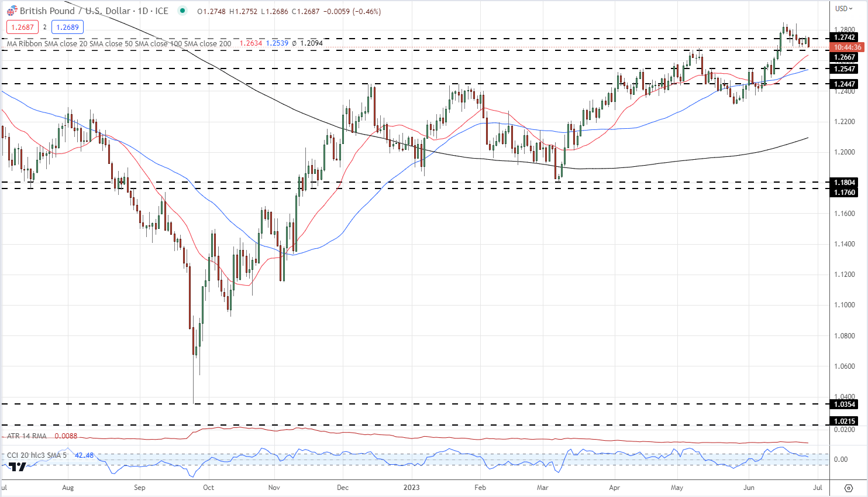Click the 1.2667 price level label
The image size is (868, 497).
(x=844, y=57)
